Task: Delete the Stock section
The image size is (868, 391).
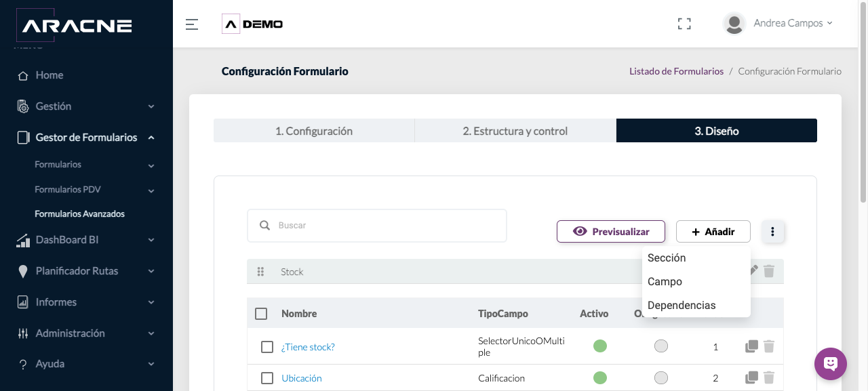Action: click(768, 271)
